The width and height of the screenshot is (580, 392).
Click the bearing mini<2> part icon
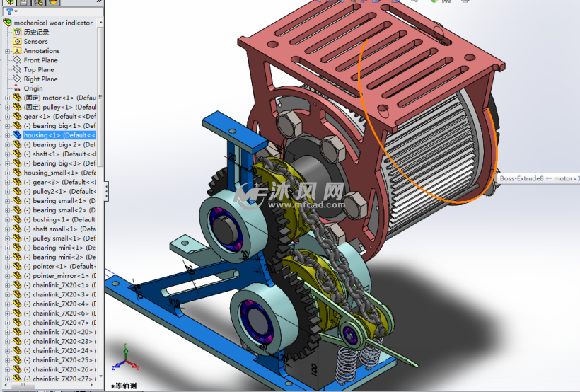(x=17, y=257)
